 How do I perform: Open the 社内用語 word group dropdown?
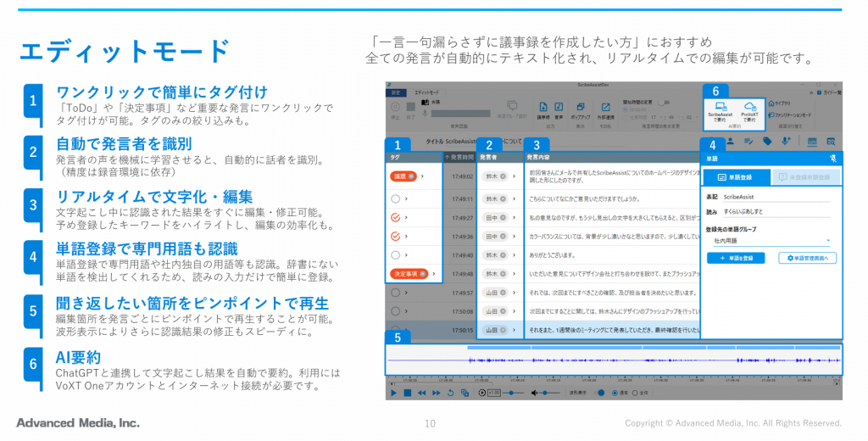click(771, 241)
